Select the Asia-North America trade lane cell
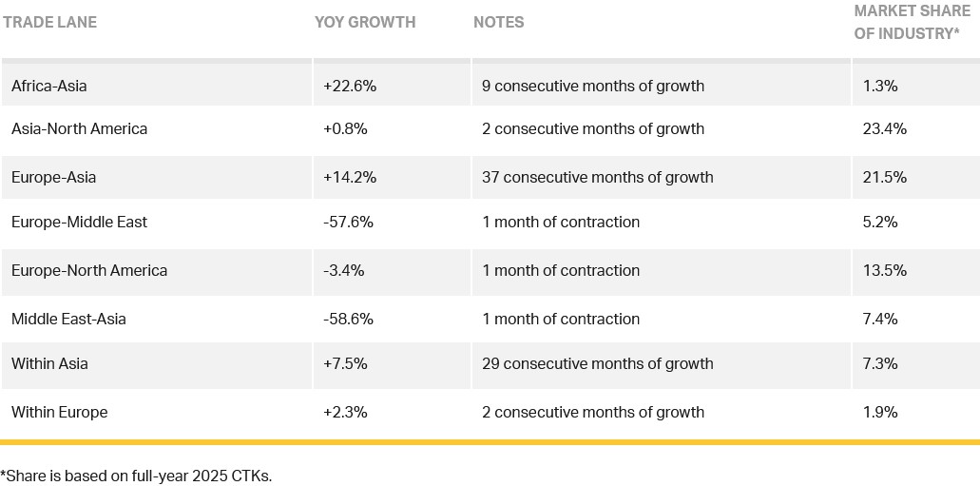Image resolution: width=980 pixels, height=486 pixels. pos(80,128)
